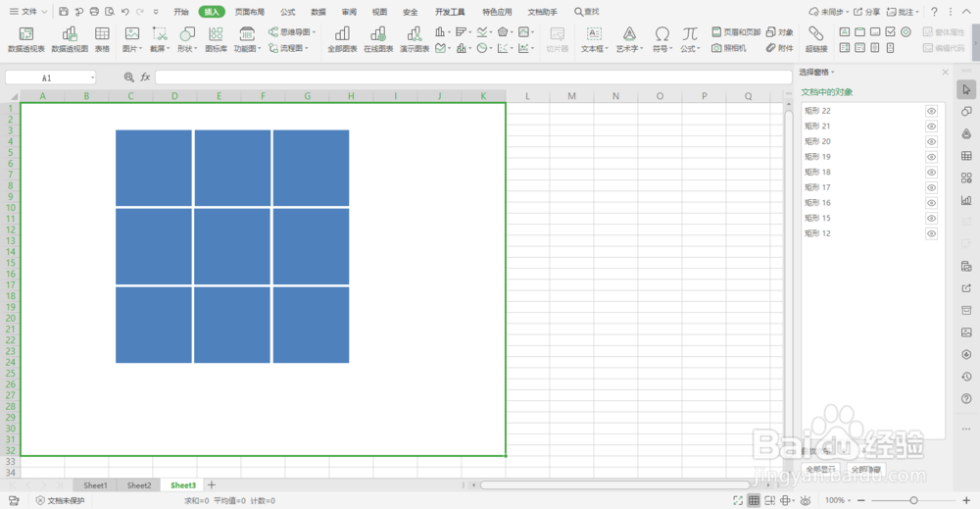Toggle visibility of 矩形 18
This screenshot has height=509, width=980.
[x=931, y=172]
